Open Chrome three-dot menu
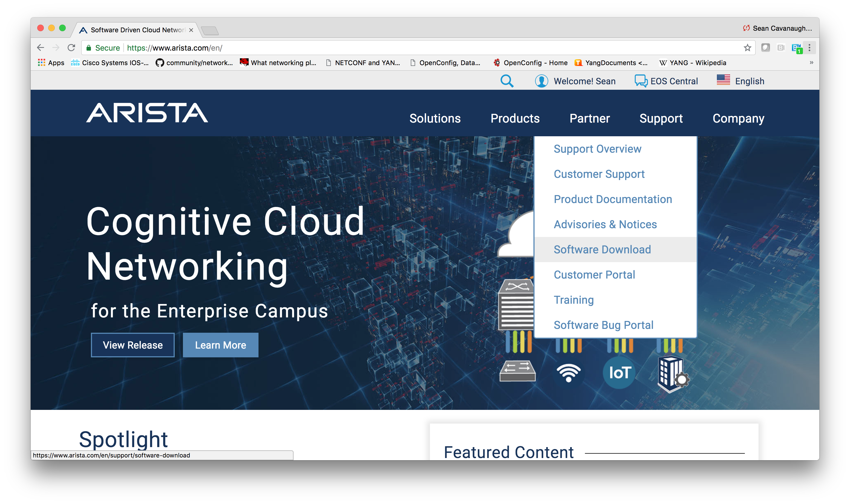Screen dimensions: 850x504 tap(809, 48)
